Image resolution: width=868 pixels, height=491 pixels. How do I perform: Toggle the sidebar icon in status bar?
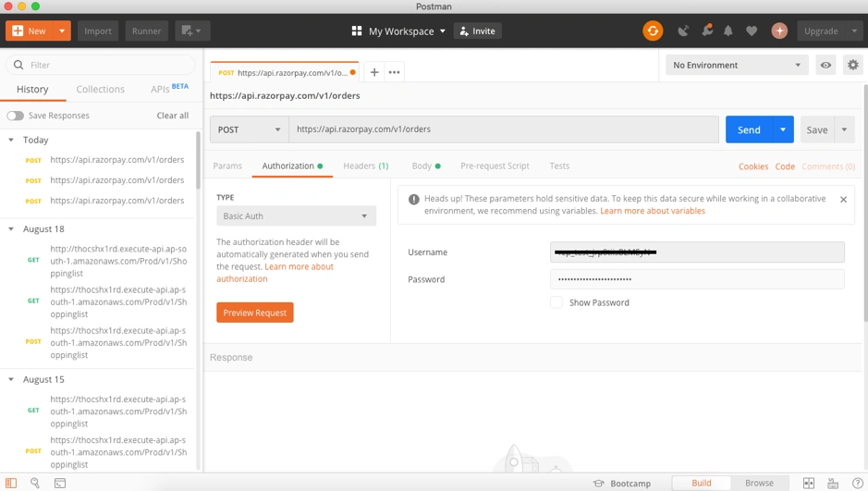click(11, 483)
